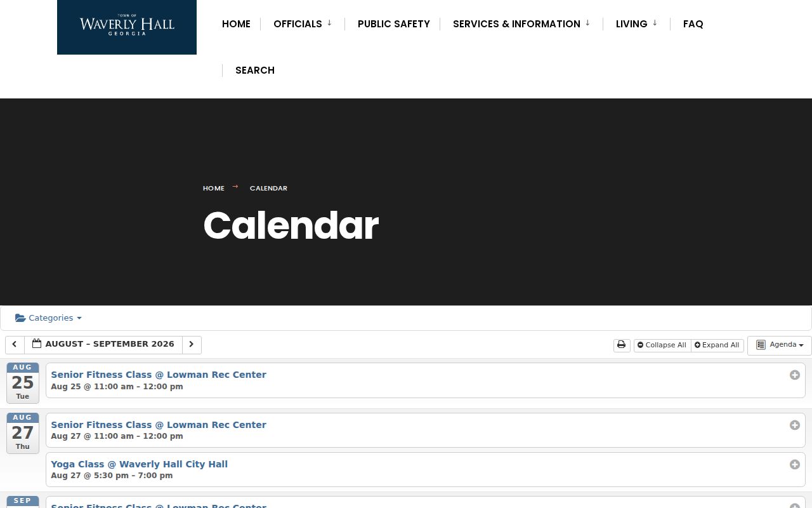Open the FAQ page
This screenshot has width=812, height=508.
click(x=693, y=24)
